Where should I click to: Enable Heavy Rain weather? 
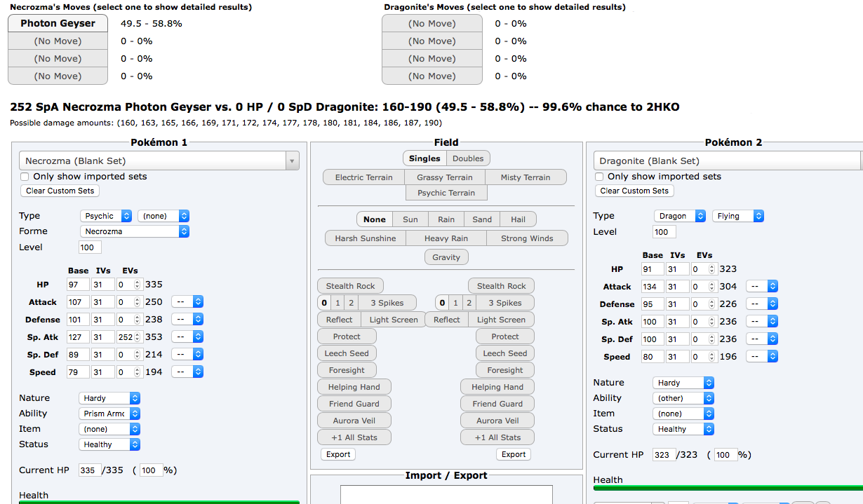(446, 238)
